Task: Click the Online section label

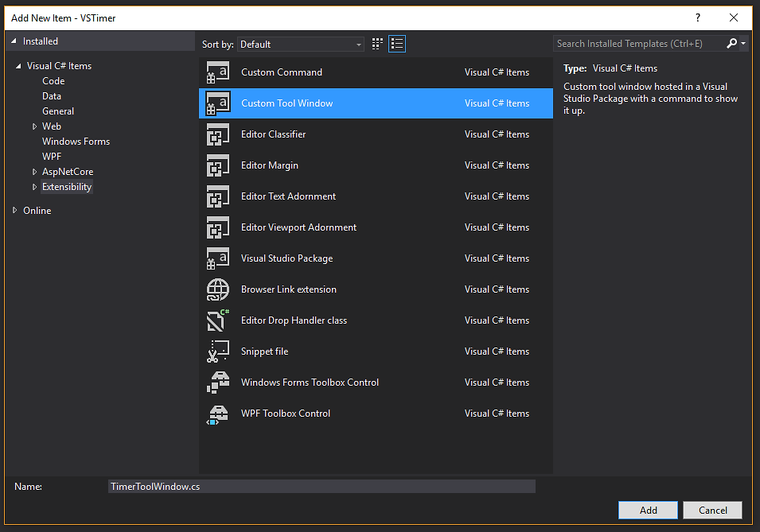Action: tap(37, 210)
